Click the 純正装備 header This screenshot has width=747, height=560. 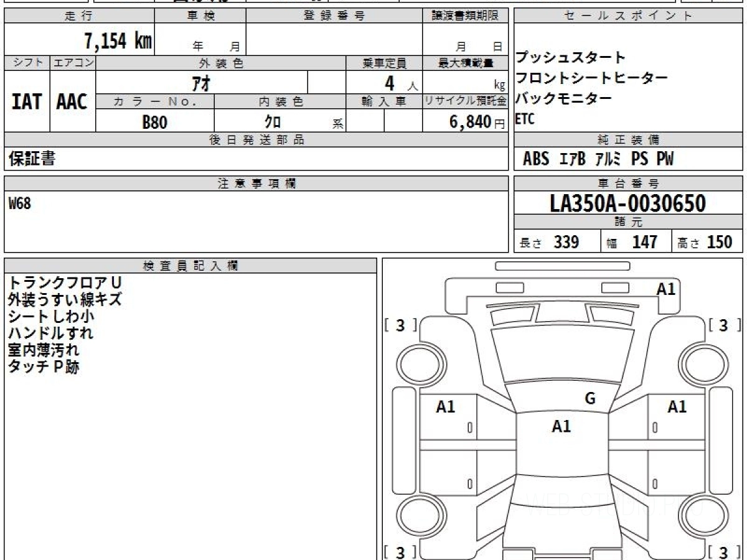click(x=629, y=140)
